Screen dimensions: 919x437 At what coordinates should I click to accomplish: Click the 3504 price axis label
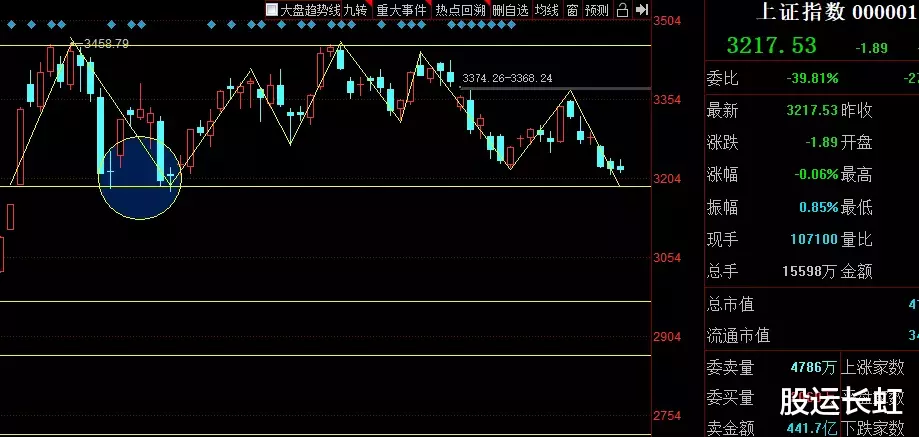tap(667, 21)
